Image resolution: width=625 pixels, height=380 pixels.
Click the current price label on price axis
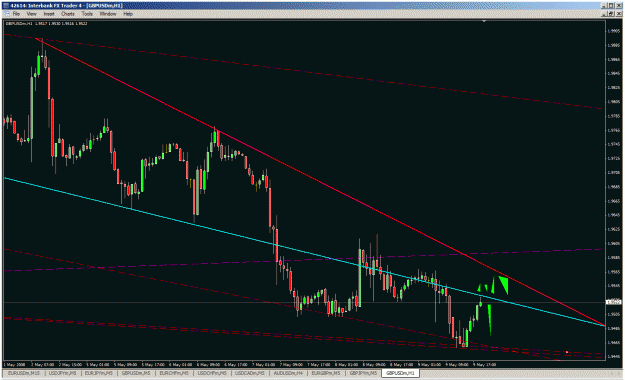click(613, 302)
